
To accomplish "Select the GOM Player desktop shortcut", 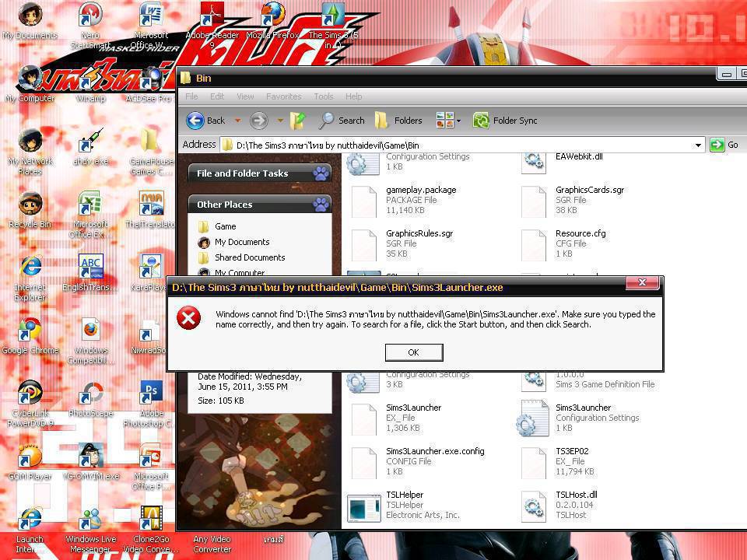I will coord(30,462).
